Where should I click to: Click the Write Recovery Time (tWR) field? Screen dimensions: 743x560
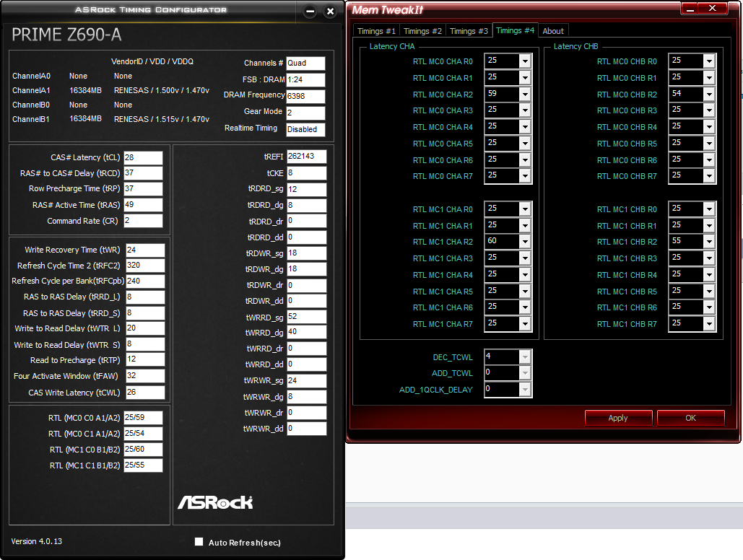point(145,250)
